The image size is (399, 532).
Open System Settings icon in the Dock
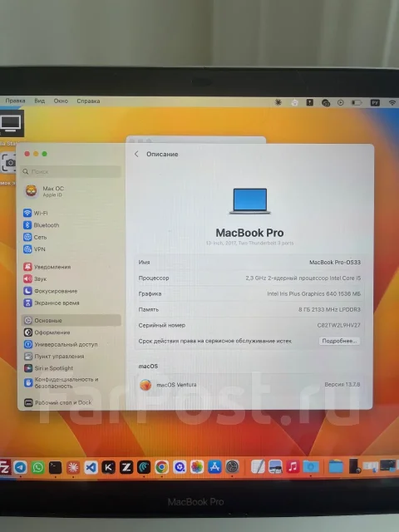232,467
